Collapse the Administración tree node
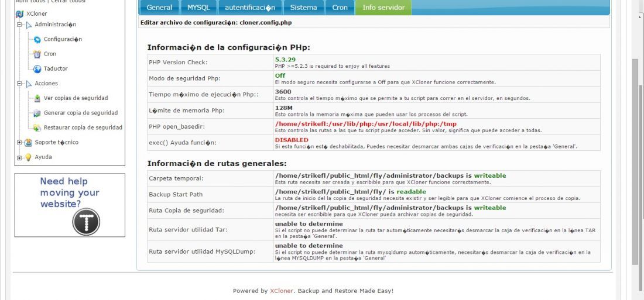This screenshot has width=644, height=300. point(19,25)
